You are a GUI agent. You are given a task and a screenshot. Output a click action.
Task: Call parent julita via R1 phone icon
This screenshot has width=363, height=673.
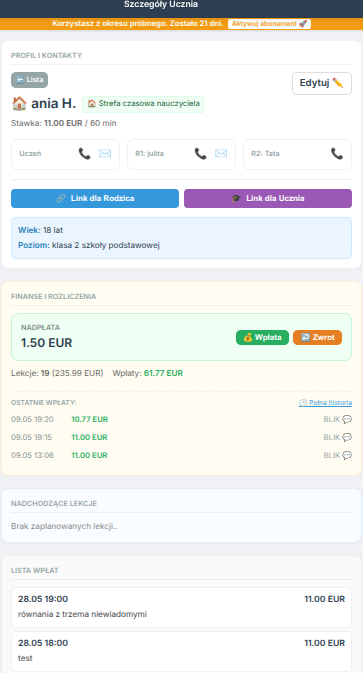click(200, 154)
